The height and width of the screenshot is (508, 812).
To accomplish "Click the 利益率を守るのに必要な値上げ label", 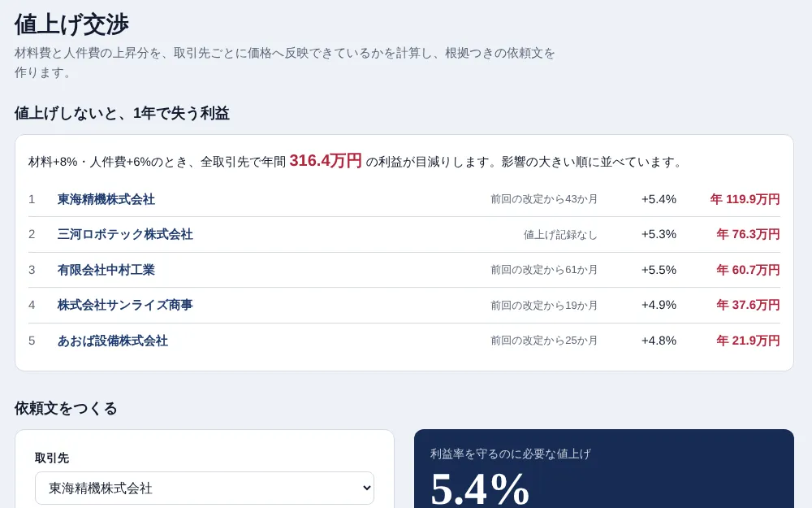I will pos(510,454).
